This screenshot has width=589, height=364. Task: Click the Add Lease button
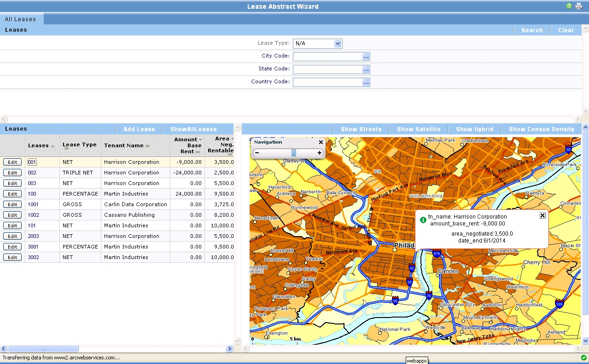pos(139,129)
